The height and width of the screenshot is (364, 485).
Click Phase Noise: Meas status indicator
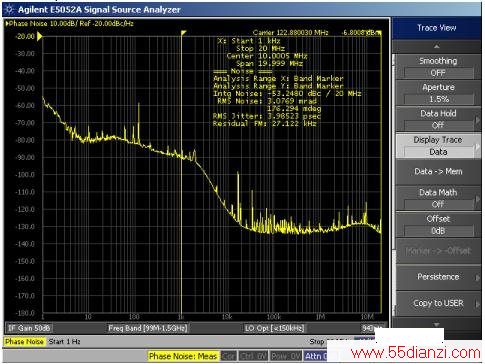pos(183,356)
